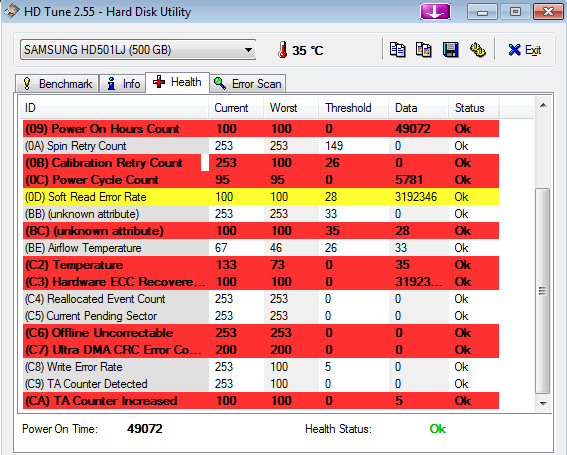Click the Data column header

click(x=418, y=108)
